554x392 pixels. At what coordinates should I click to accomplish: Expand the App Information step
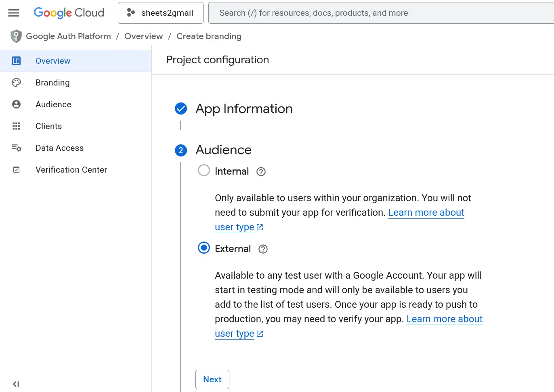click(243, 109)
